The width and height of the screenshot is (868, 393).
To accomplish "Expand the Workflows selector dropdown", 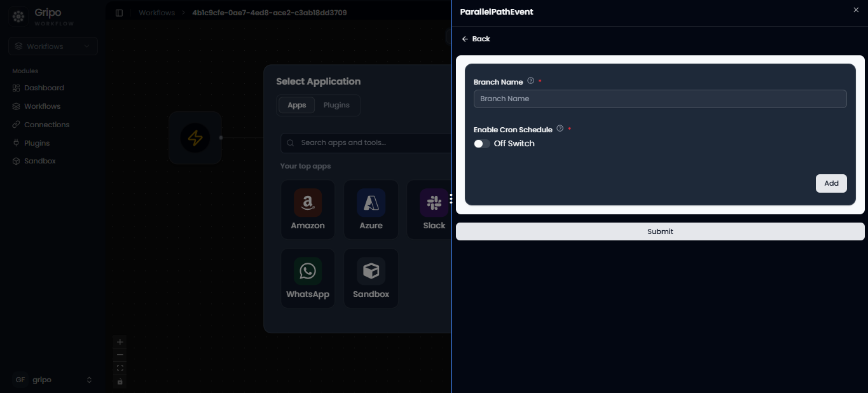I will point(53,46).
